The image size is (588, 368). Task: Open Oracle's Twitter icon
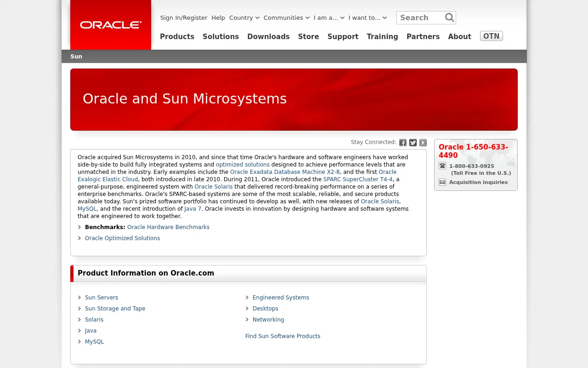tap(413, 143)
